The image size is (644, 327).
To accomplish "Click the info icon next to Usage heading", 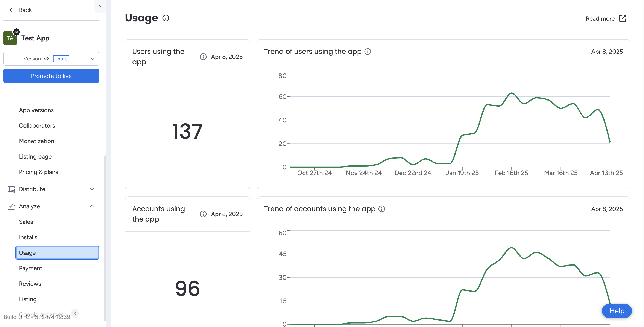I will pos(166,18).
